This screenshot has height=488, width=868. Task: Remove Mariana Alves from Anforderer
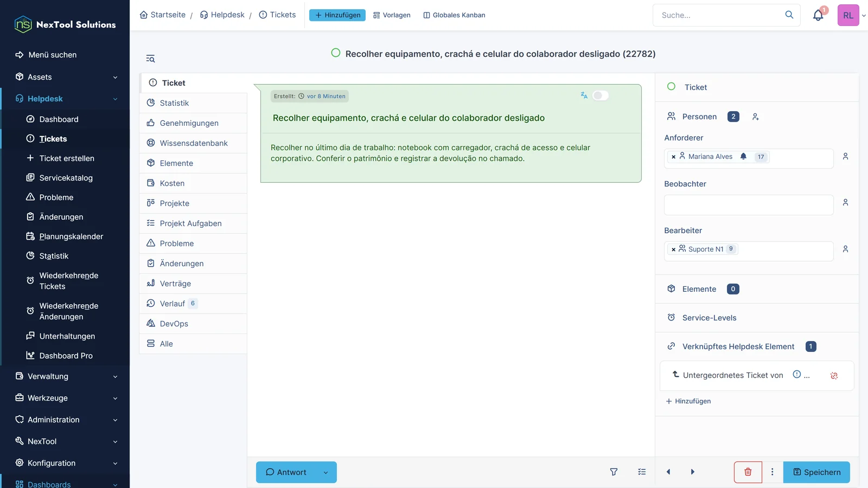pyautogui.click(x=673, y=157)
